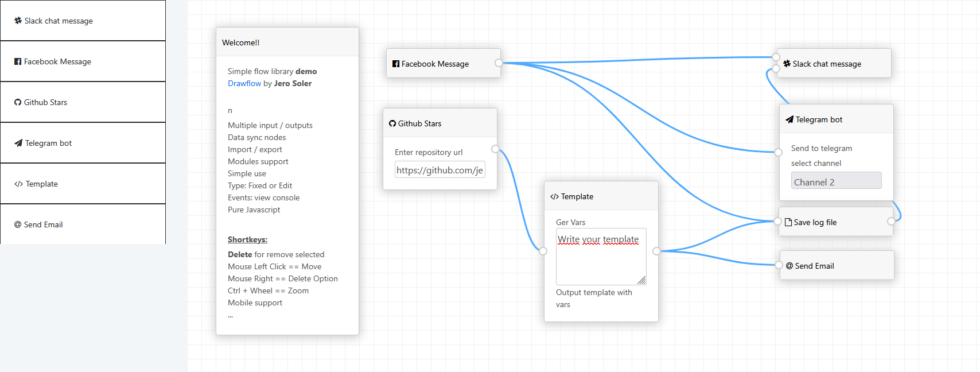Click 'Ctrl + Wheel == Zoom' text
The height and width of the screenshot is (372, 980).
click(x=268, y=290)
